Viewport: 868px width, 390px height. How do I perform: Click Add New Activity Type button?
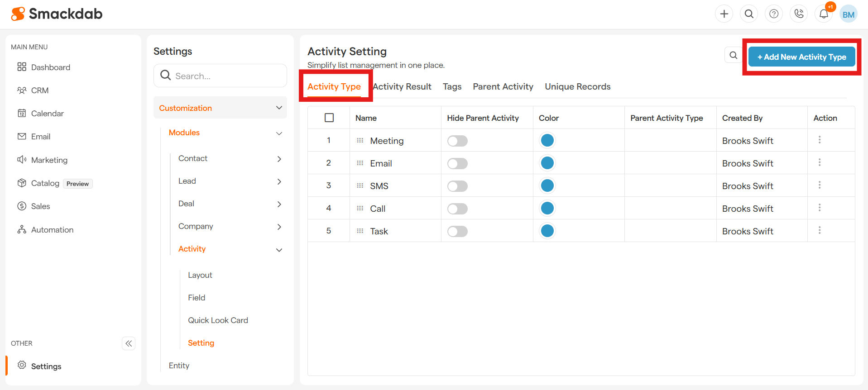coord(801,57)
